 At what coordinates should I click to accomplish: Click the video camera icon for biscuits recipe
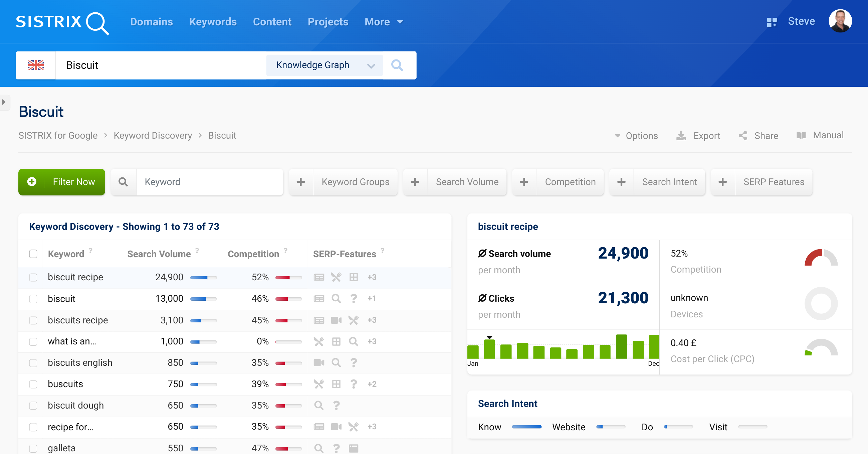pyautogui.click(x=336, y=320)
